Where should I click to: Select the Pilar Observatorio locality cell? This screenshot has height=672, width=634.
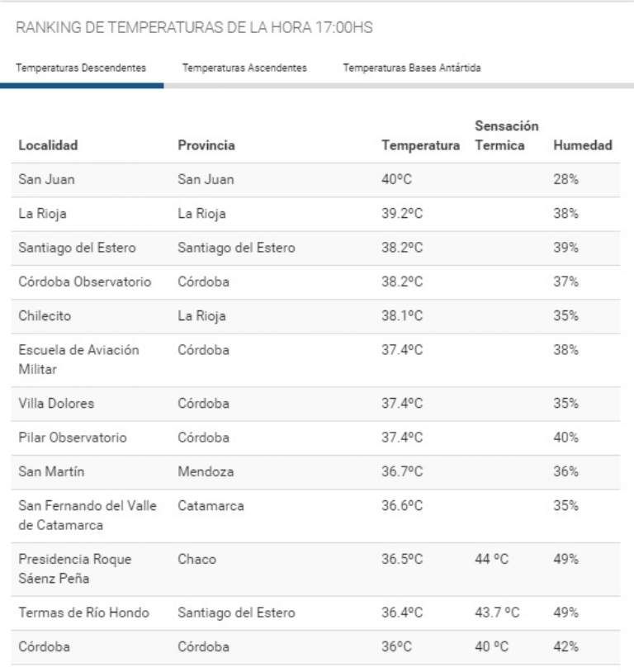[x=73, y=438]
